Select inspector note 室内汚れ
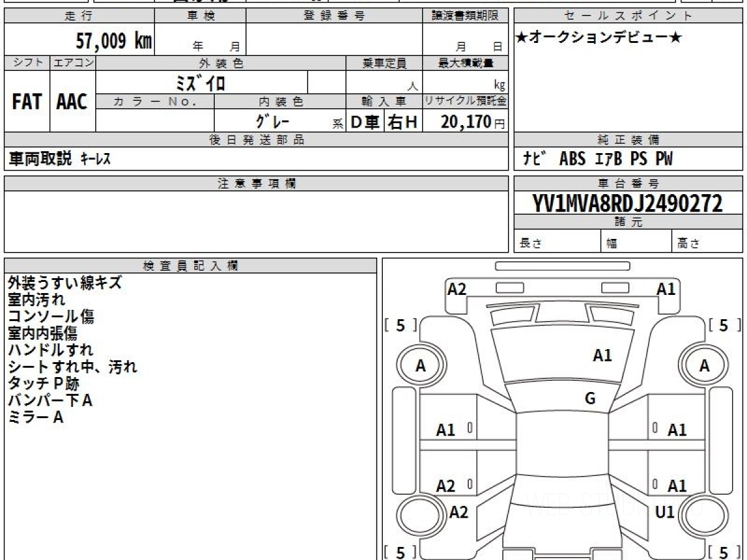 [37, 300]
